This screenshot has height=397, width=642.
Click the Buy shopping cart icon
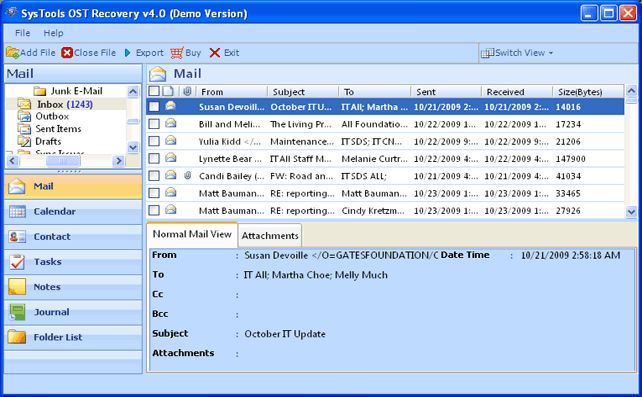coord(176,53)
